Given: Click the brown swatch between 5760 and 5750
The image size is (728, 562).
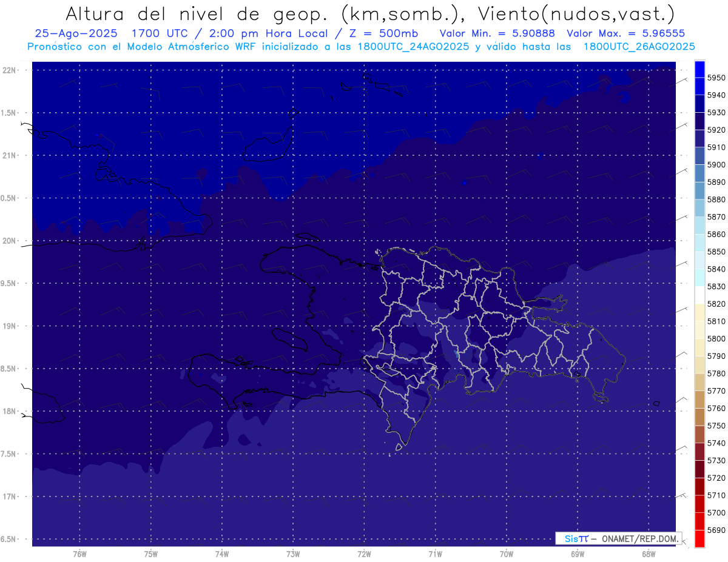Looking at the screenshot, I should coord(699,416).
